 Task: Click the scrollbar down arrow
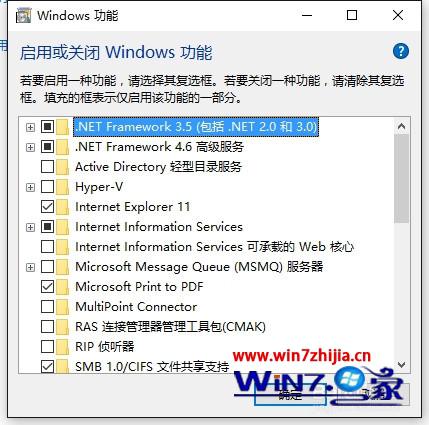(402, 365)
